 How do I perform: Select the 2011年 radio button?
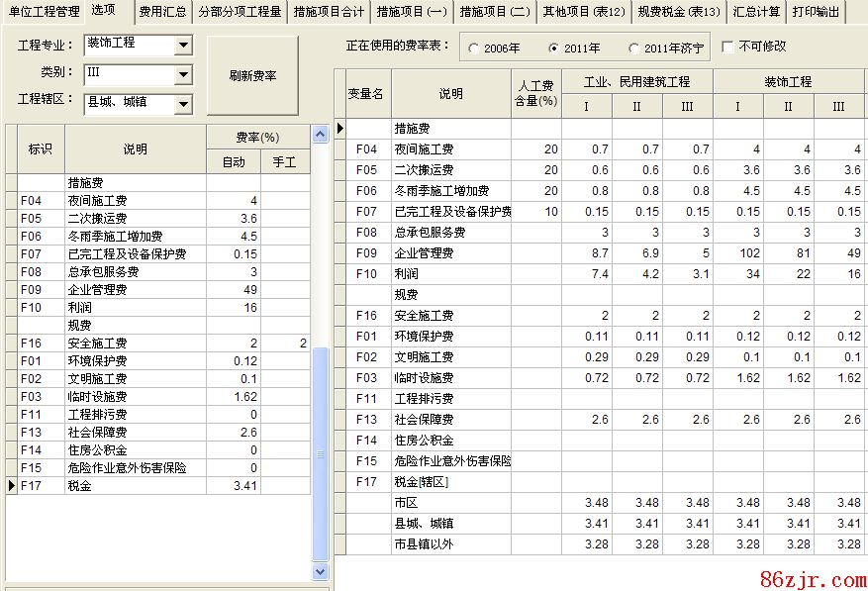pos(553,48)
